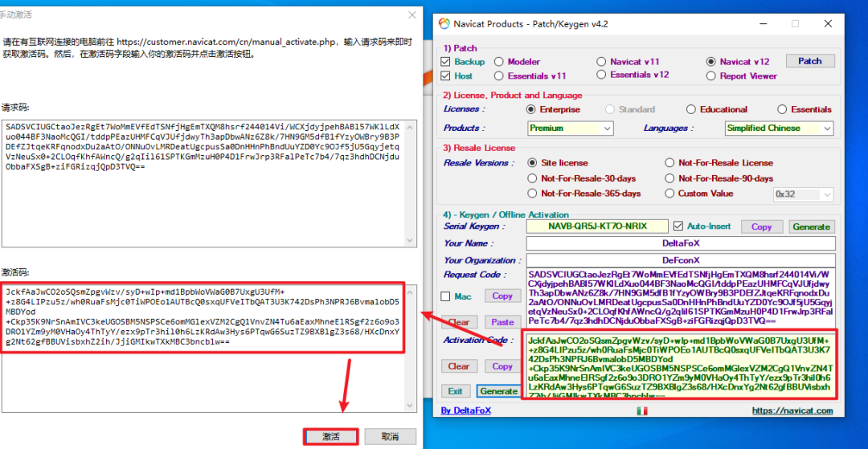Select the Navicat v12 radio option
The height and width of the screenshot is (449, 868).
710,61
